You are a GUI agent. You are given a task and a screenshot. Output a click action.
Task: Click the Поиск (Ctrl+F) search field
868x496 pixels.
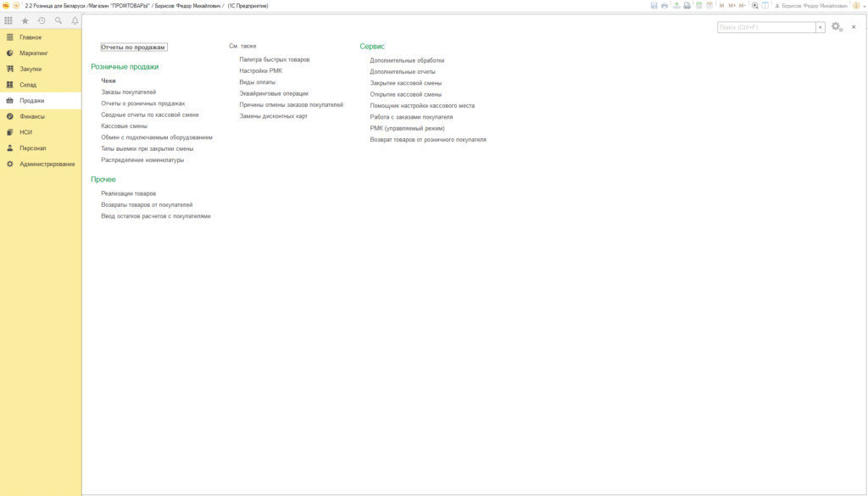coord(766,27)
